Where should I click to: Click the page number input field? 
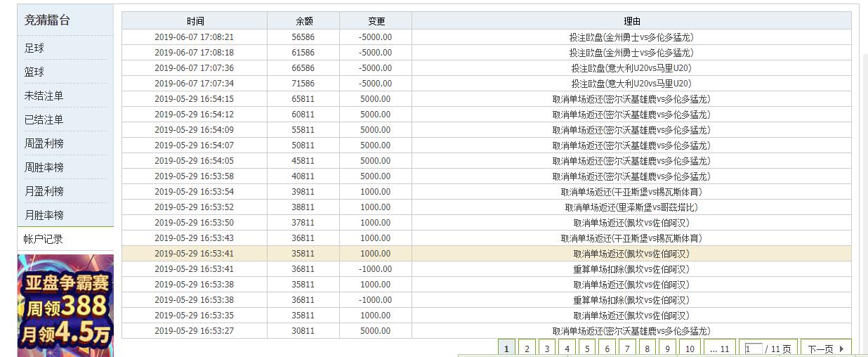click(754, 349)
